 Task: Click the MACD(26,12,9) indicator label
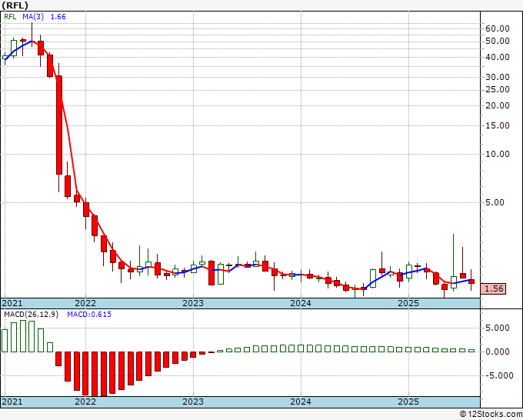click(31, 315)
